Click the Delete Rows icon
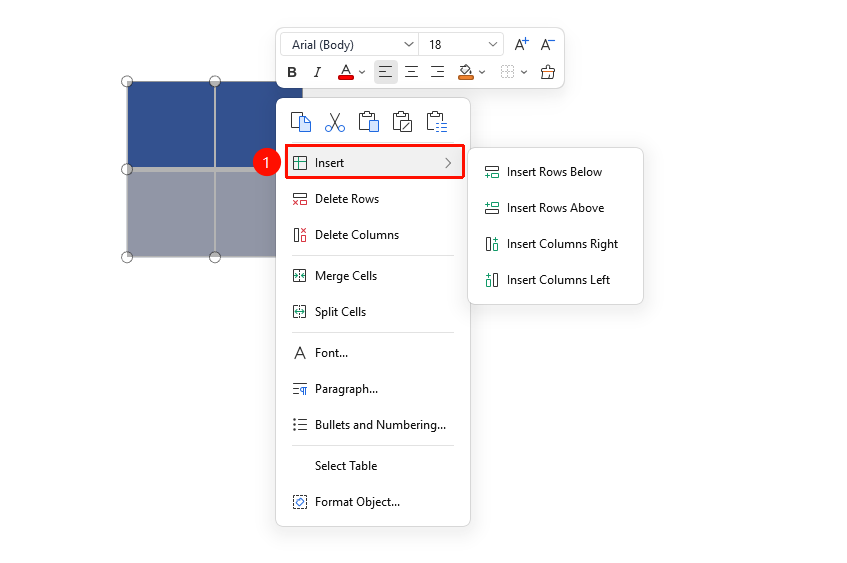Viewport: 847px width, 563px height. (x=300, y=199)
